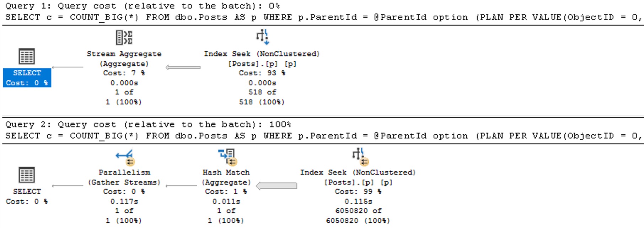The image size is (644, 228).
Task: Select the Index Seek icon in Query 1
Action: pos(263,37)
